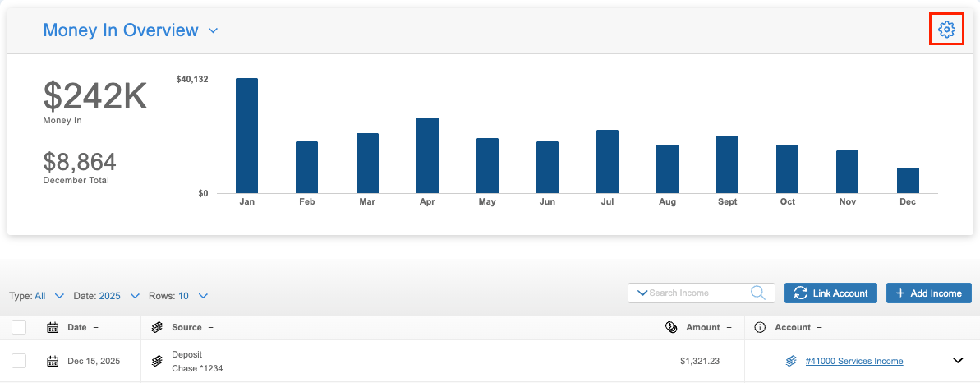Open the #41000 Services Income link
Viewport: 980px width, 383px height.
pyautogui.click(x=853, y=361)
